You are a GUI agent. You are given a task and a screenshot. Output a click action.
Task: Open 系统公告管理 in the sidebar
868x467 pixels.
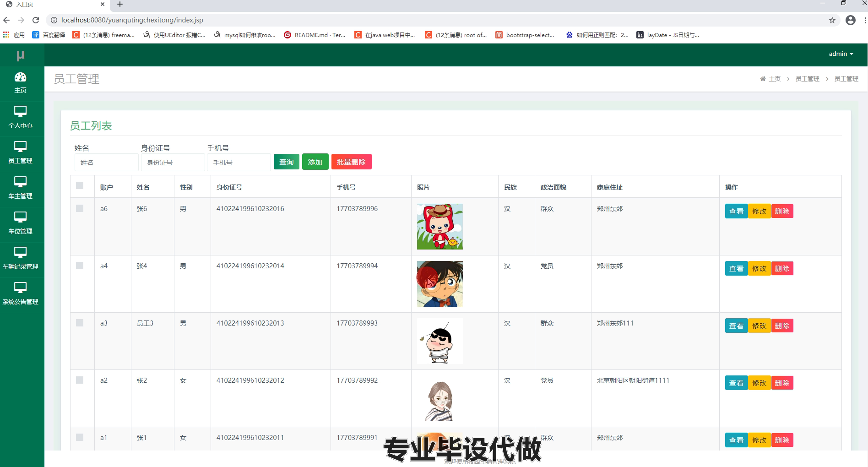[21, 293]
